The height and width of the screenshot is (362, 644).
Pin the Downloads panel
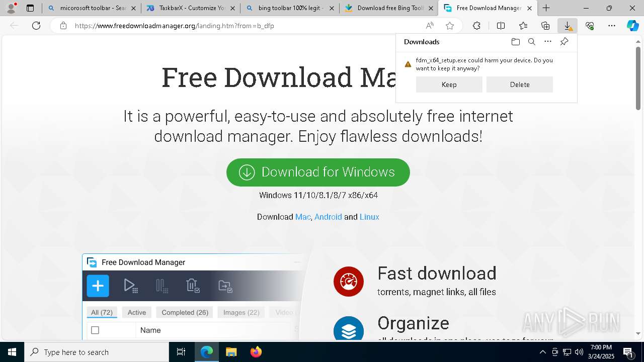tap(564, 42)
